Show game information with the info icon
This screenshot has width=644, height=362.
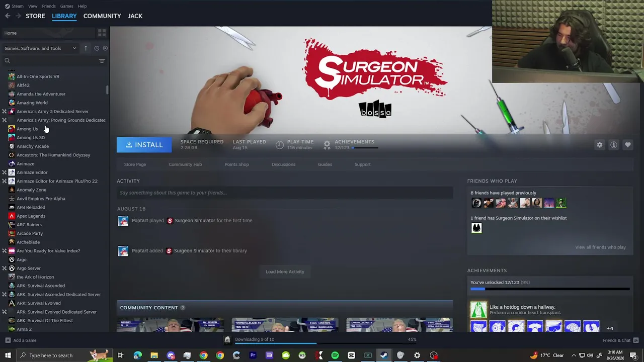[x=614, y=145]
